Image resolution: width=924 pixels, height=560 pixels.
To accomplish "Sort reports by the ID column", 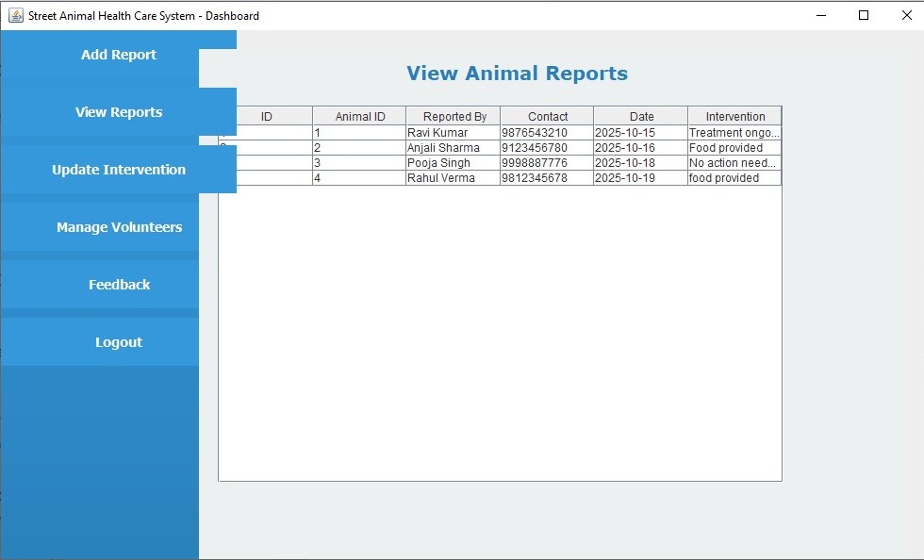I will pos(267,116).
